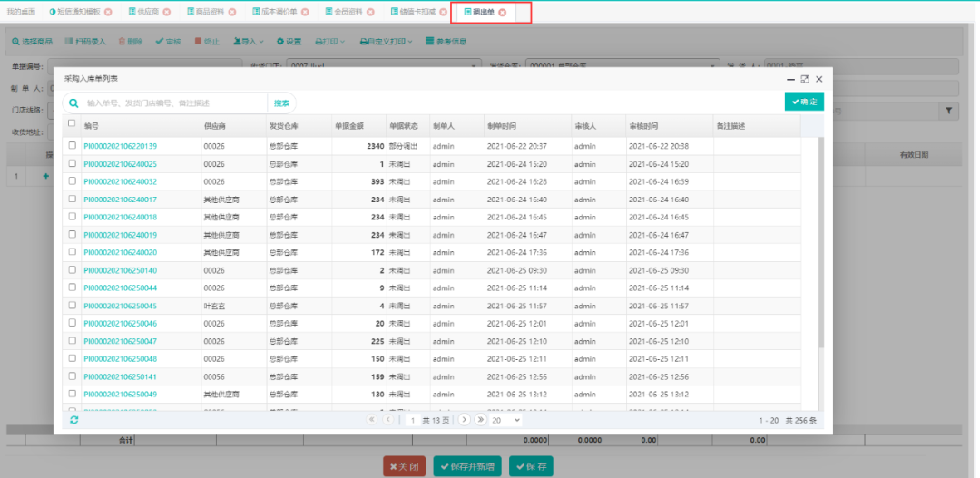Open order link PI0000202106240032
This screenshot has height=478, width=980.
(x=120, y=181)
